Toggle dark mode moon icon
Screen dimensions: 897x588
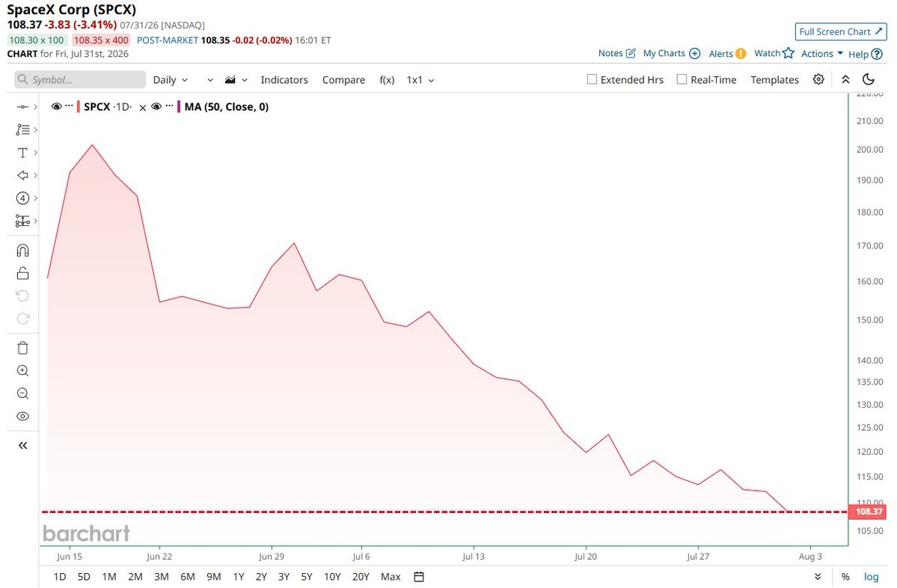pos(869,79)
